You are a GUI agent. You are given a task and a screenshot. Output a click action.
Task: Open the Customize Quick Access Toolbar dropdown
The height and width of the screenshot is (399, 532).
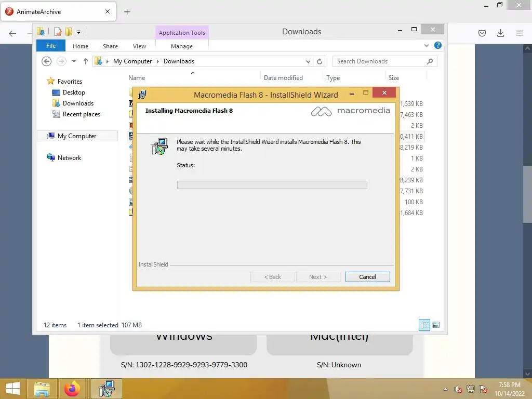[79, 32]
